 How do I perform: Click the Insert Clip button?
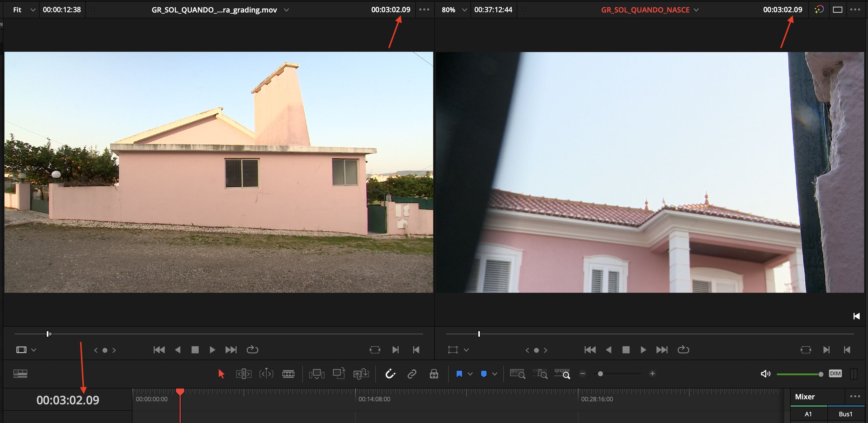tap(317, 374)
